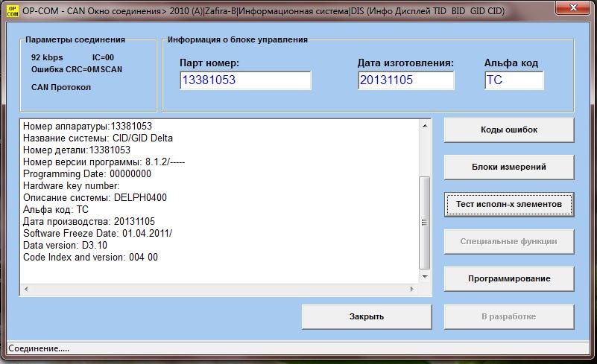This screenshot has width=597, height=364.
Task: Focus the Парт номер field 13381053
Action: (x=245, y=80)
